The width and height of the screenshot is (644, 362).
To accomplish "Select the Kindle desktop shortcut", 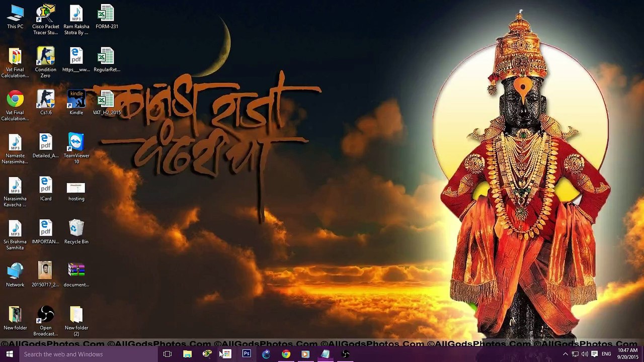I will [76, 104].
